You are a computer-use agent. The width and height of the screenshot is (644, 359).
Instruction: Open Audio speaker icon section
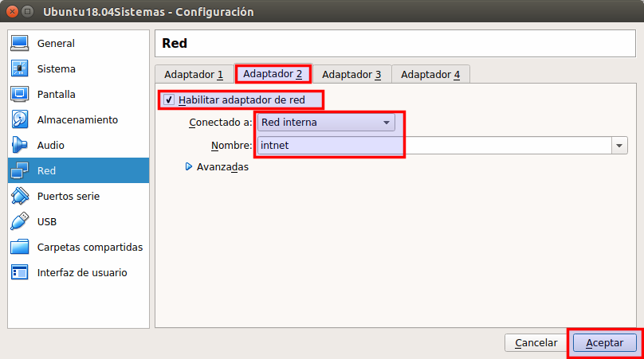(x=20, y=145)
